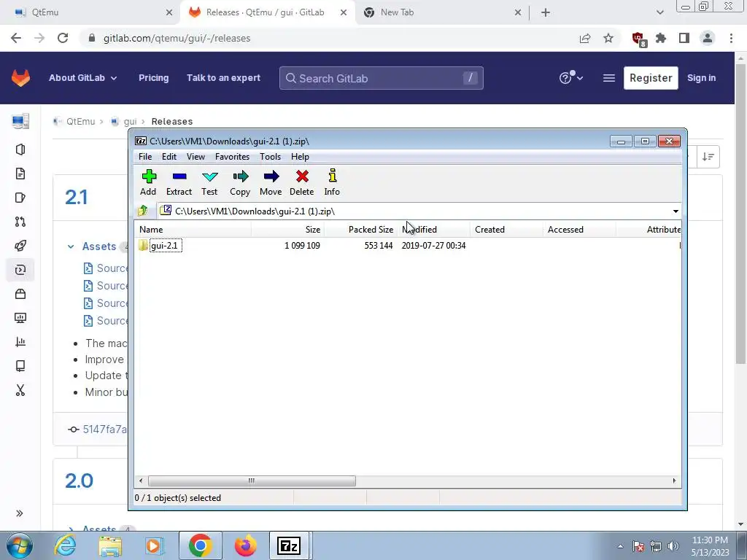Open a new browser tab with plus button
The height and width of the screenshot is (560, 747).
pyautogui.click(x=546, y=13)
